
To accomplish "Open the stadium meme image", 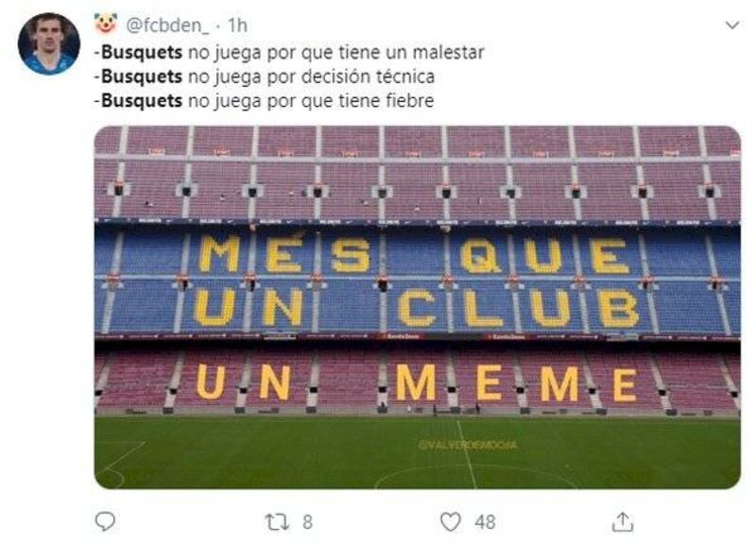I will [418, 307].
